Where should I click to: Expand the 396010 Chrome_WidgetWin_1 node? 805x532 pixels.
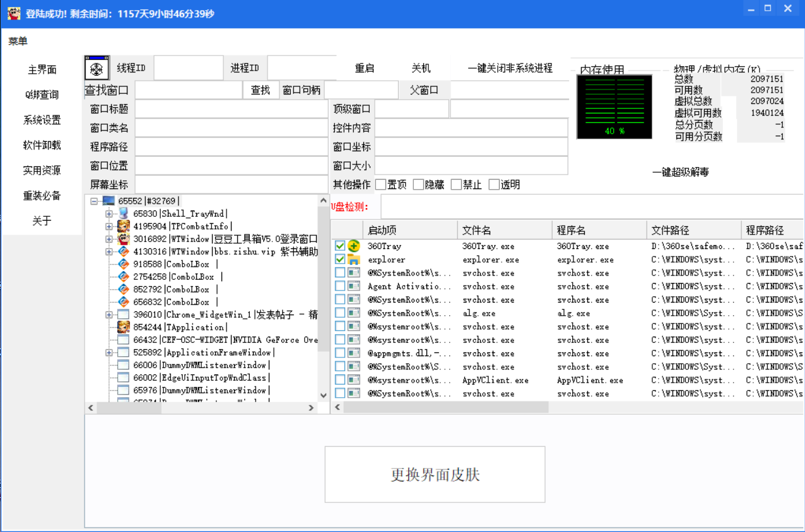109,315
